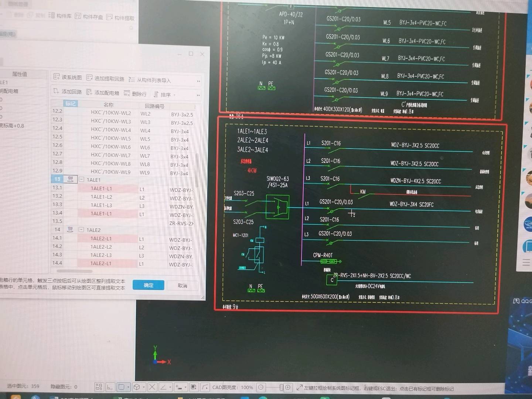532x399 pixels.
Task: Click the rectangle selection mode icon
Action: click(121, 387)
